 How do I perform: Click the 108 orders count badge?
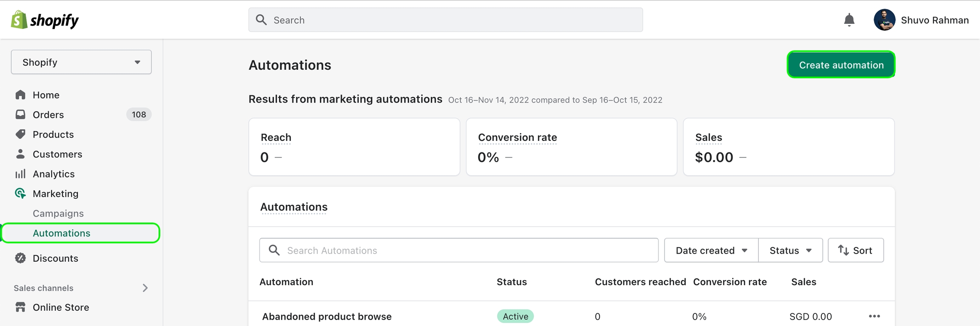click(139, 114)
